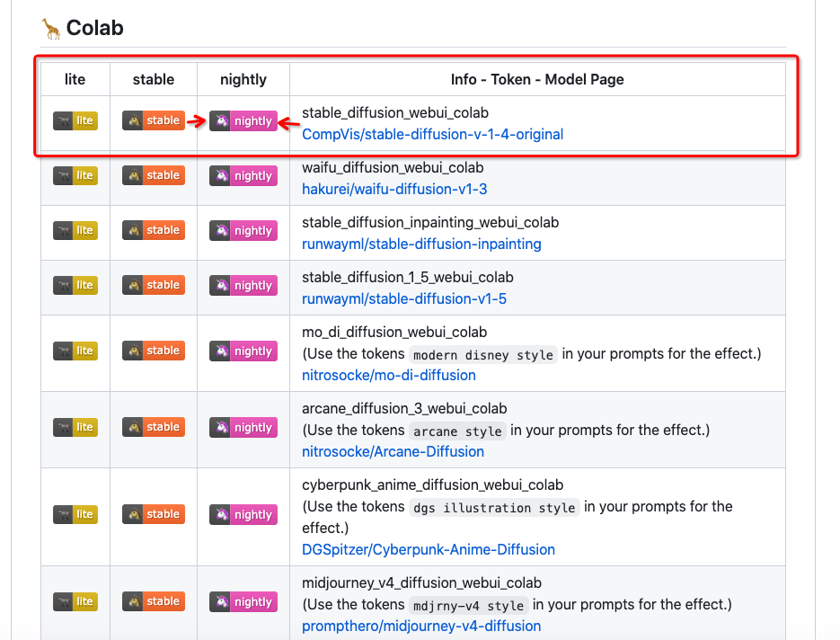The height and width of the screenshot is (640, 840).
Task: Open nitrosocke/mo-di-diffusion link
Action: [389, 375]
